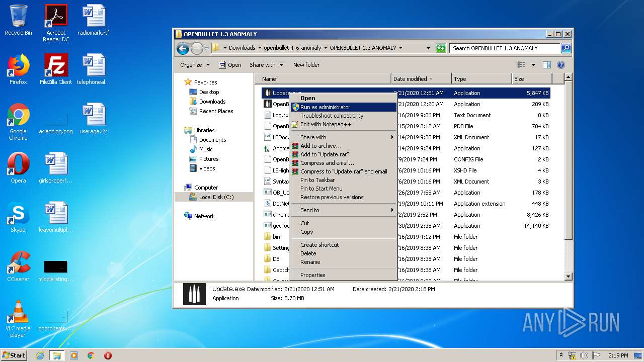The width and height of the screenshot is (644, 362).
Task: Expand Send to submenu in the context menu
Action: pos(344,210)
